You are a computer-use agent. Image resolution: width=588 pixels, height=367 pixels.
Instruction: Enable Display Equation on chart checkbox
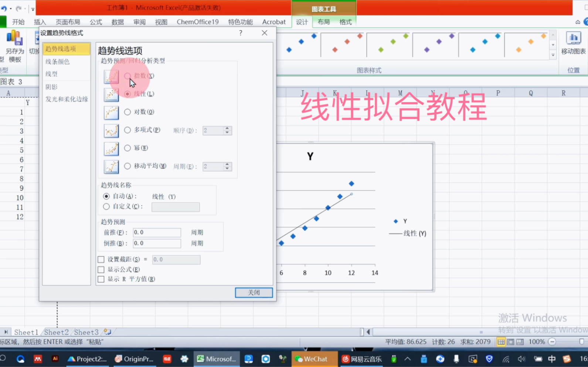click(101, 270)
